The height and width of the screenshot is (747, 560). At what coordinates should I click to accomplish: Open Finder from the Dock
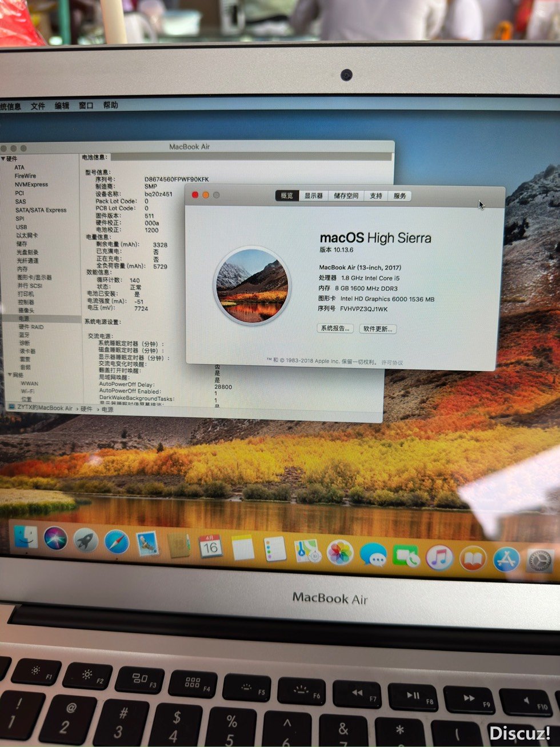click(25, 537)
